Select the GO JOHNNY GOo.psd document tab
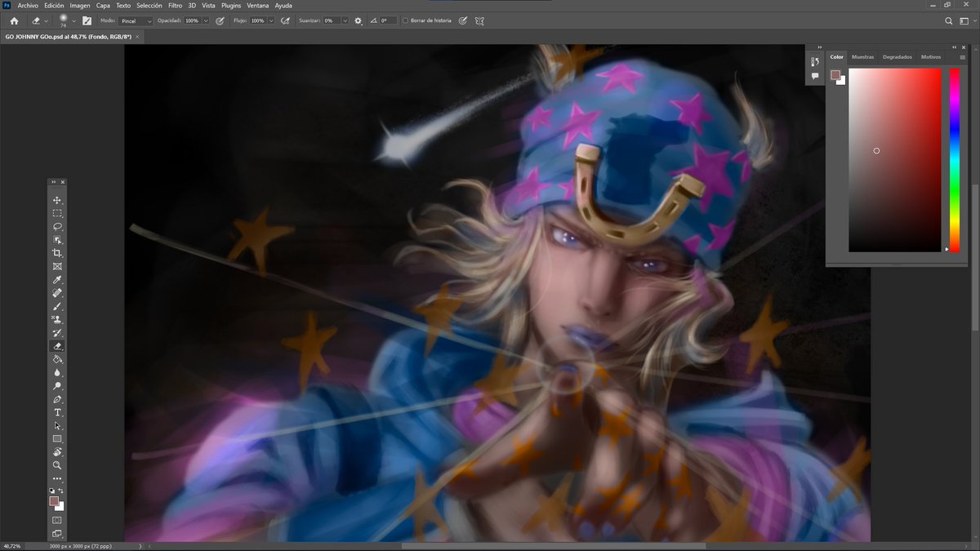980x551 pixels. pyautogui.click(x=69, y=37)
